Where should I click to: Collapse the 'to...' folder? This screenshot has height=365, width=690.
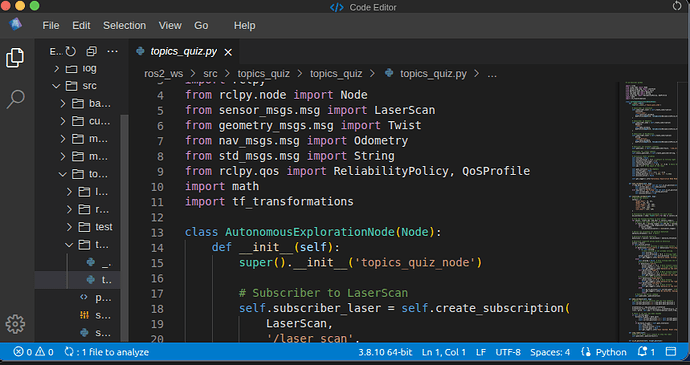pyautogui.click(x=63, y=174)
